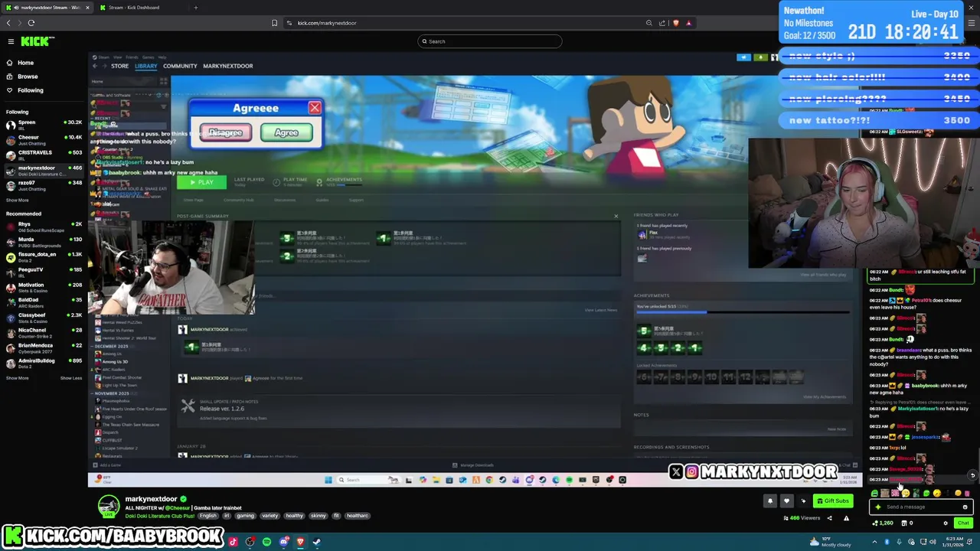Image resolution: width=980 pixels, height=551 pixels.
Task: Click the heart follow icon
Action: coord(786,501)
